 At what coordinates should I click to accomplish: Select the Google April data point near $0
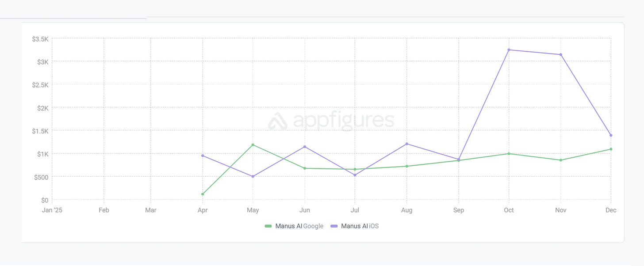click(x=203, y=194)
